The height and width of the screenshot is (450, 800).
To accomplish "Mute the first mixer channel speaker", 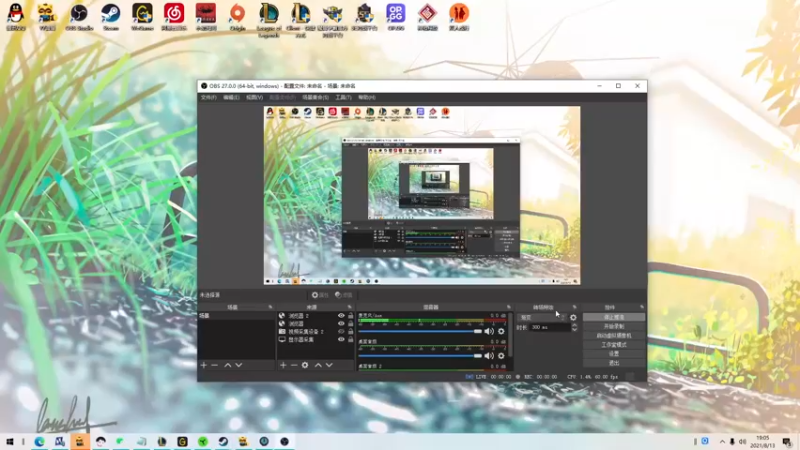I will click(489, 331).
